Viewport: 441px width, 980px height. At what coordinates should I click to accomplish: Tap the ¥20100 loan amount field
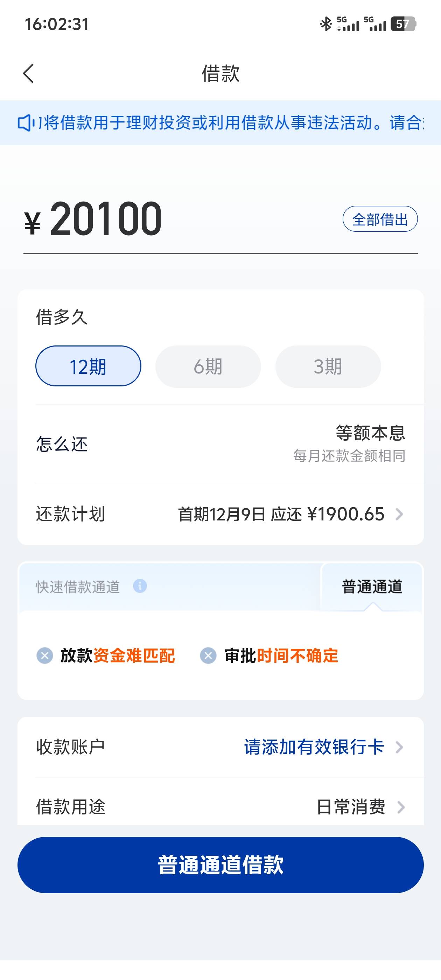click(x=106, y=219)
